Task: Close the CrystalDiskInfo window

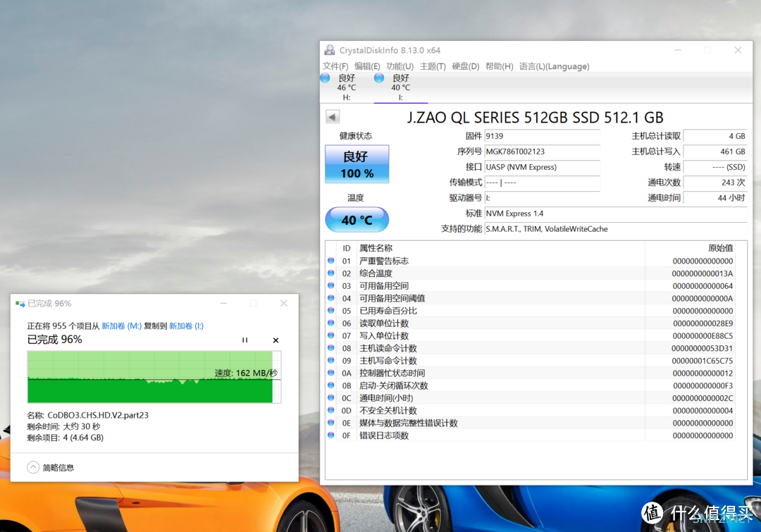Action: pyautogui.click(x=738, y=50)
